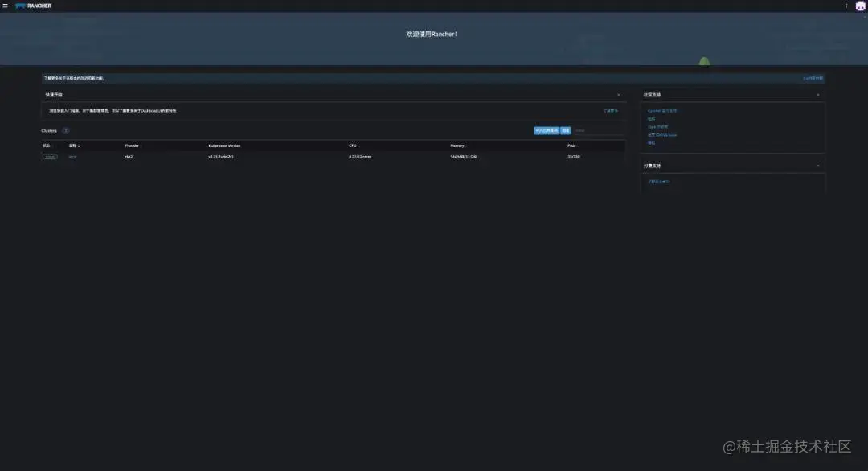Focus the cluster filter input field
The image size is (868, 471).
click(x=599, y=131)
